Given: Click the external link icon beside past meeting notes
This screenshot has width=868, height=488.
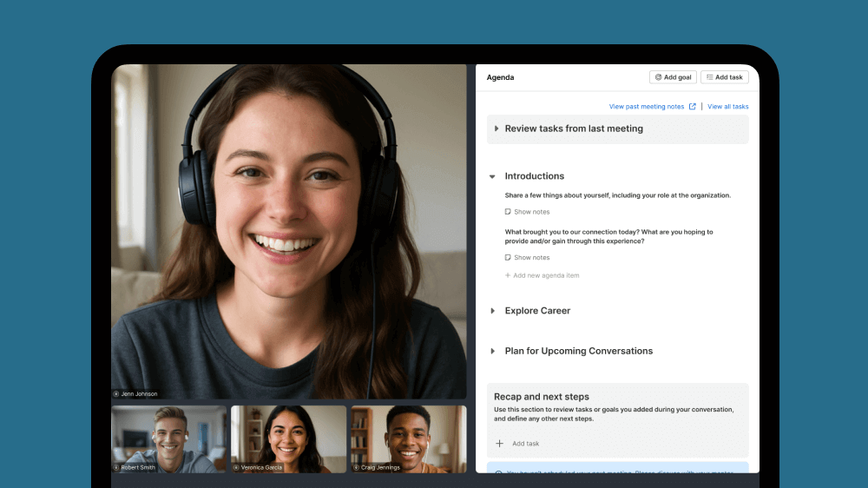Looking at the screenshot, I should coord(692,106).
